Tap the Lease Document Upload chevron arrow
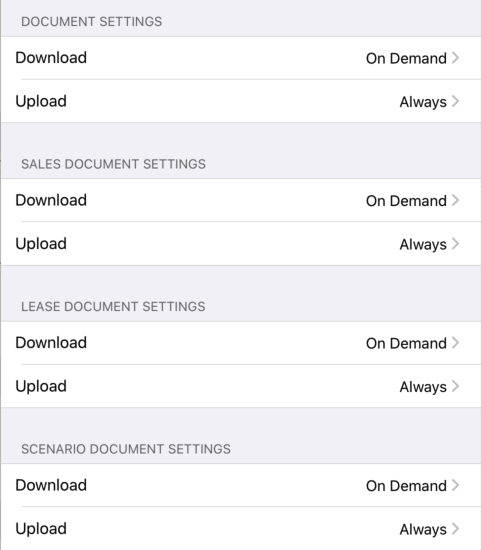Image resolution: width=481 pixels, height=550 pixels. point(455,386)
